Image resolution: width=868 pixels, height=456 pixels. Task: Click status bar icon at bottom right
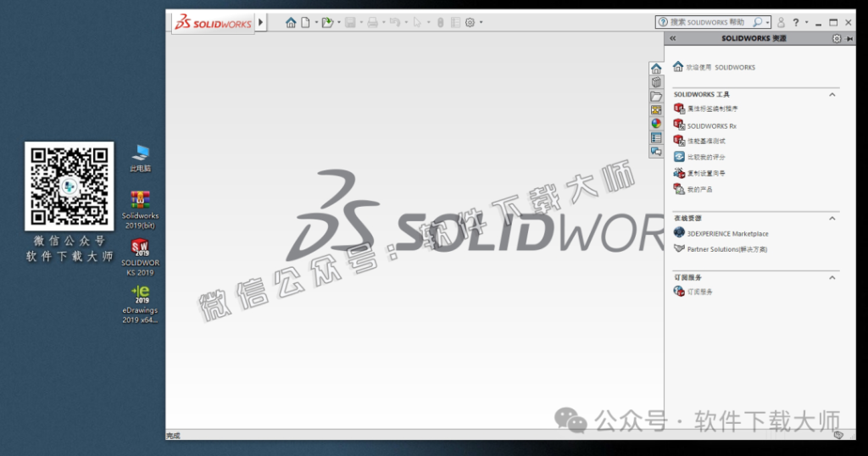coord(838,435)
